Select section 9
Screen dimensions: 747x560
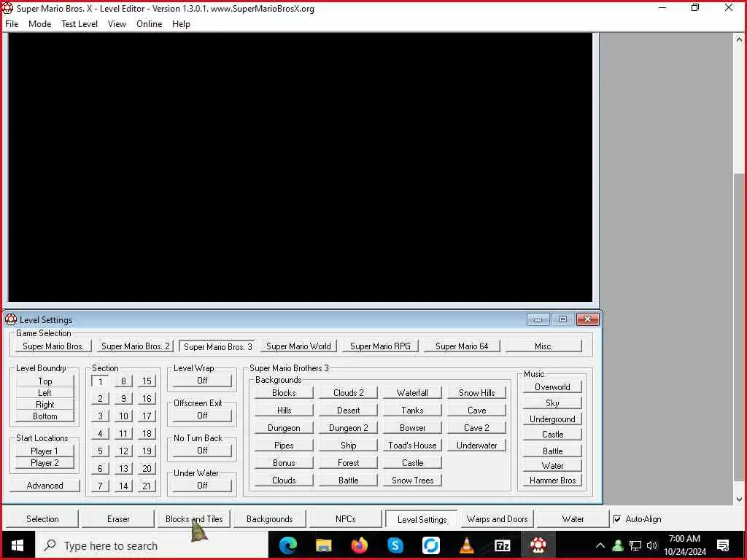tap(123, 399)
